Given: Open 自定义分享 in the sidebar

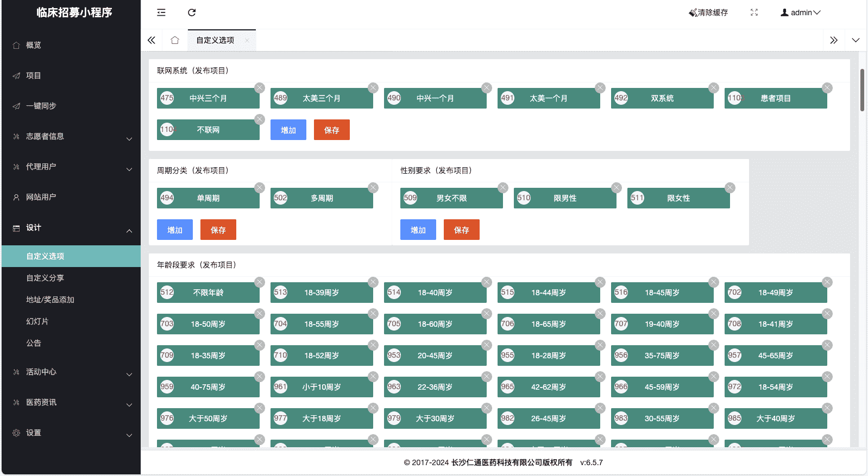Looking at the screenshot, I should click(45, 278).
